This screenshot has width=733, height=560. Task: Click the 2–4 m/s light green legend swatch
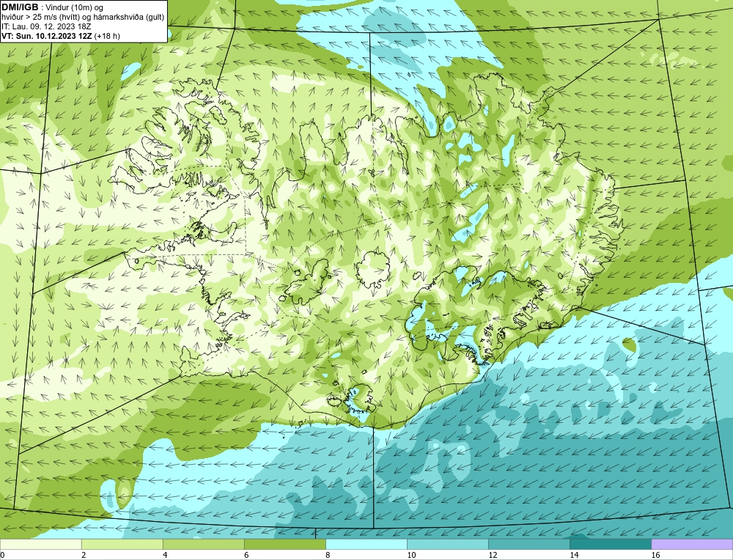tap(122, 544)
